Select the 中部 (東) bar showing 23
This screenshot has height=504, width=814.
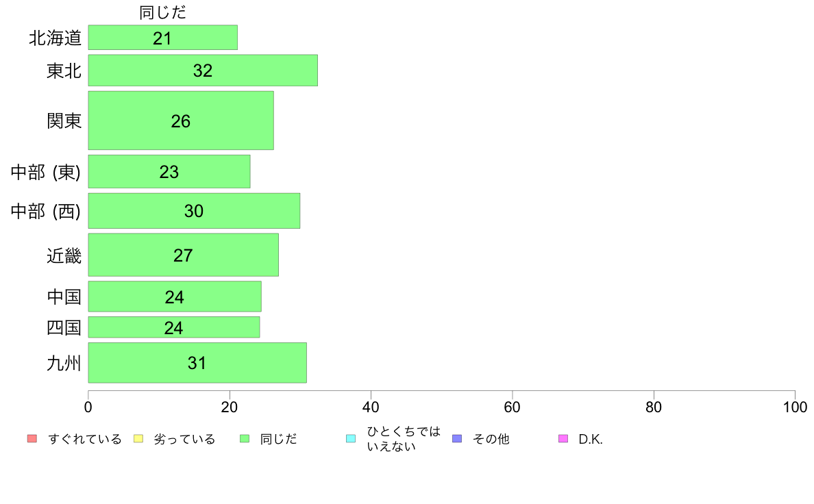coord(169,171)
